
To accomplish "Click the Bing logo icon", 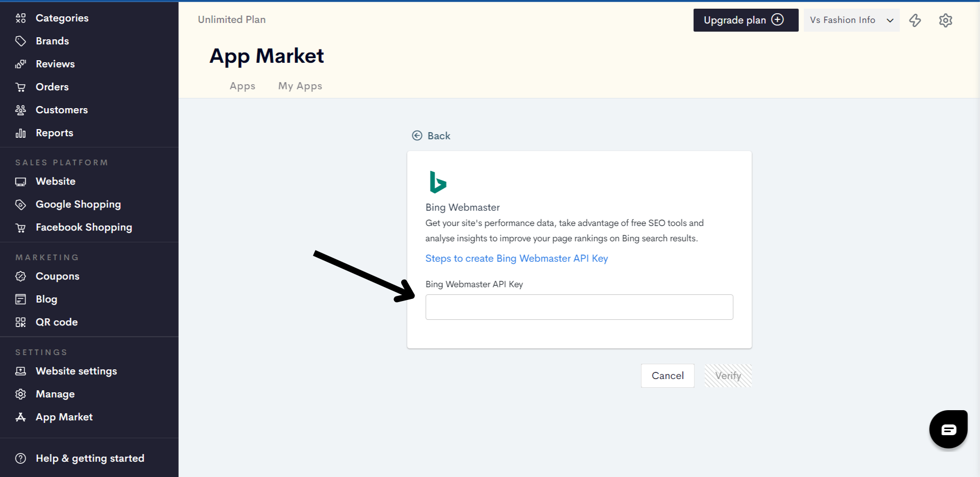I will tap(438, 182).
